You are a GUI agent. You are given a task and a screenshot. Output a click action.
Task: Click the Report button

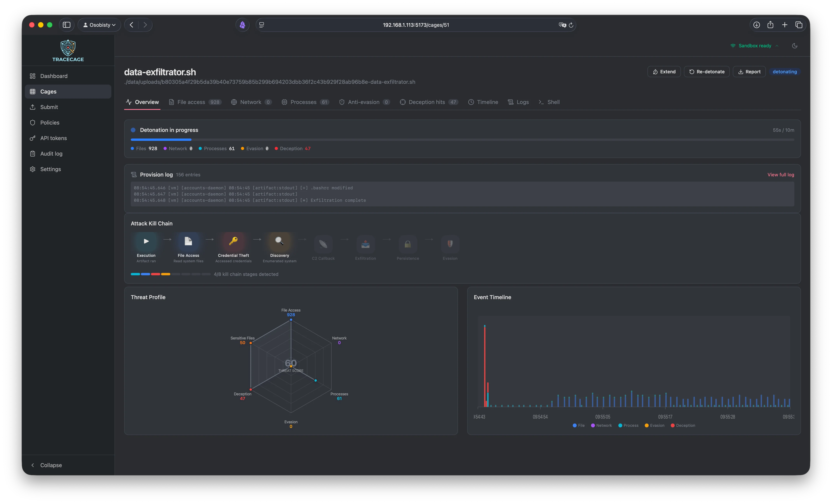point(749,71)
